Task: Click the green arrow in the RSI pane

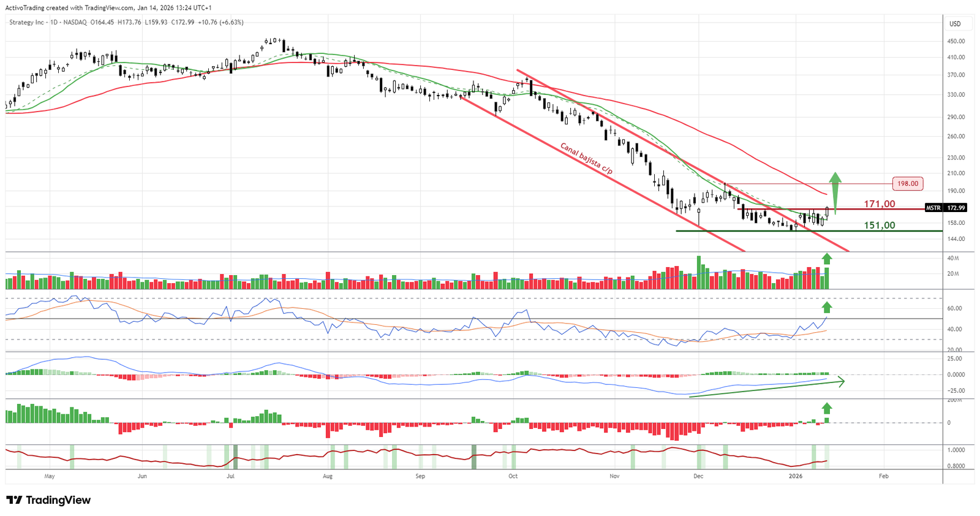Action: coord(827,308)
